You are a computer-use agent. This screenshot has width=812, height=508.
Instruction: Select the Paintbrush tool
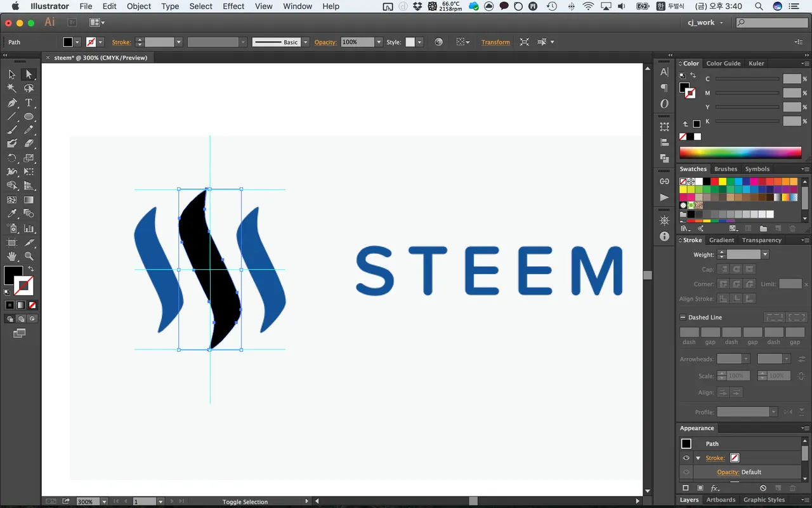(12, 130)
